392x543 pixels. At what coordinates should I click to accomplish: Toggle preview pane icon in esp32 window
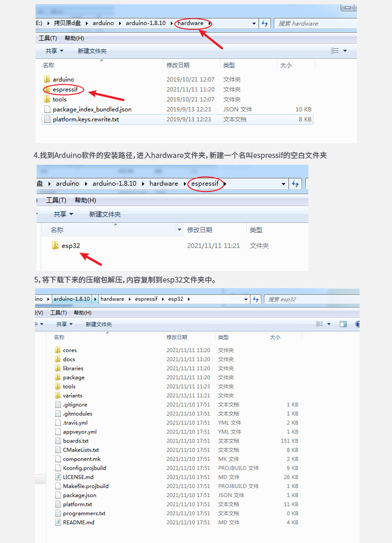coord(343,324)
